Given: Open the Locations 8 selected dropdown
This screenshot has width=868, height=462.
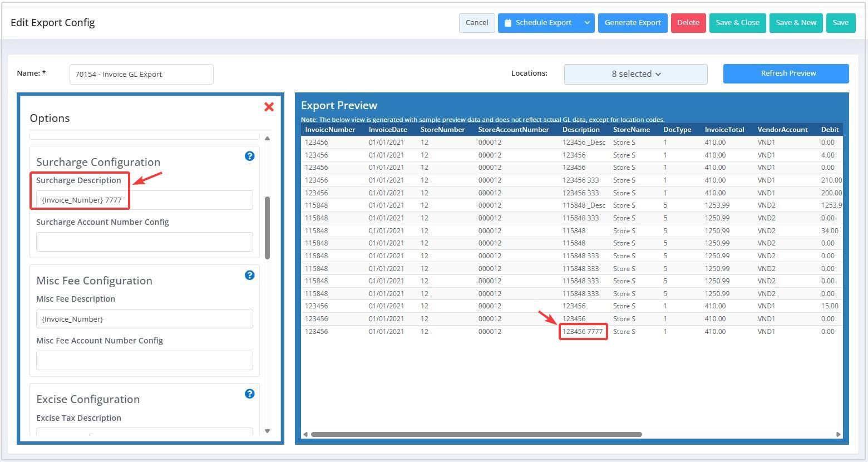Looking at the screenshot, I should (635, 74).
